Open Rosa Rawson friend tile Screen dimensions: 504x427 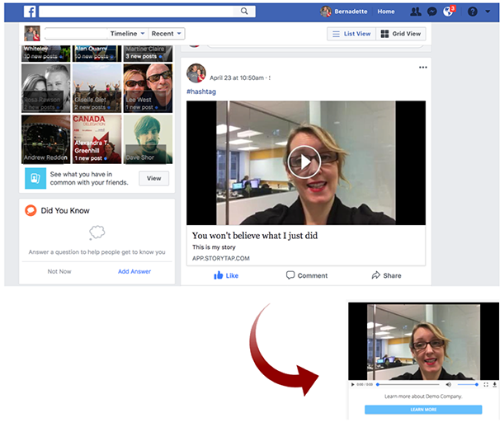click(x=45, y=88)
